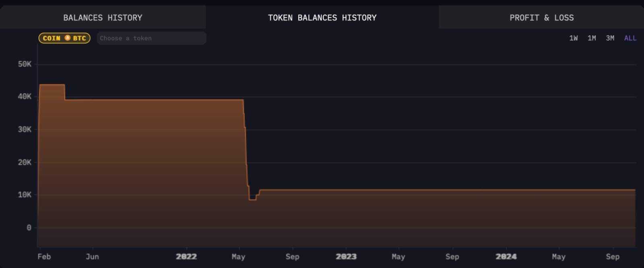Select the 1M time range
This screenshot has height=268, width=644.
tap(592, 38)
